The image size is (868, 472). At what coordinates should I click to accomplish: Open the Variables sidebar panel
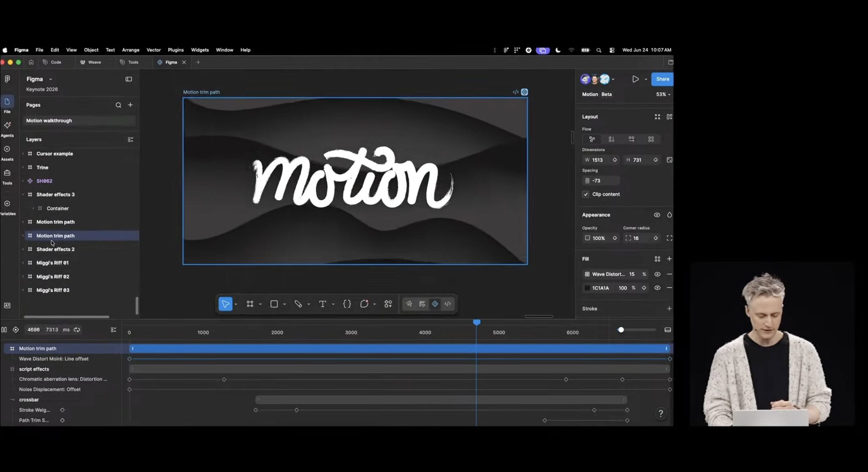tap(7, 207)
